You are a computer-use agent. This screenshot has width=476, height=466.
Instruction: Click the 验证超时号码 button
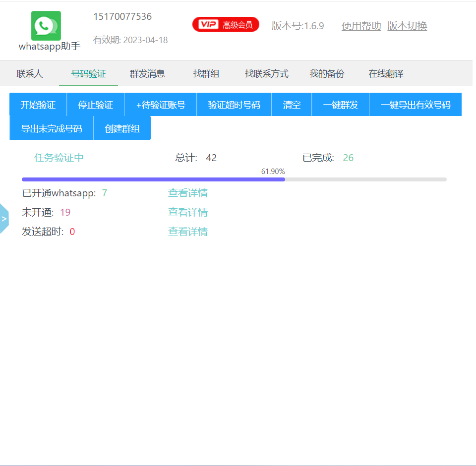[x=234, y=105]
